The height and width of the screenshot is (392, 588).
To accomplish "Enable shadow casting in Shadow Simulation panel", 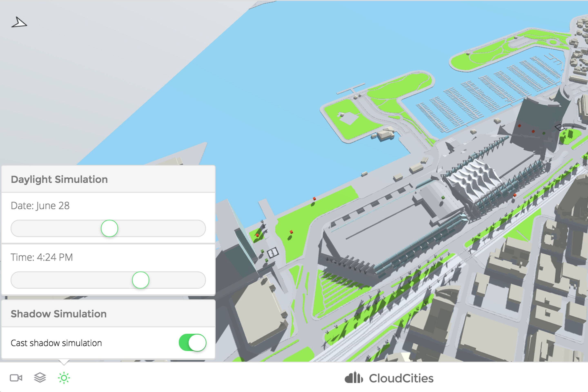I will (x=192, y=343).
